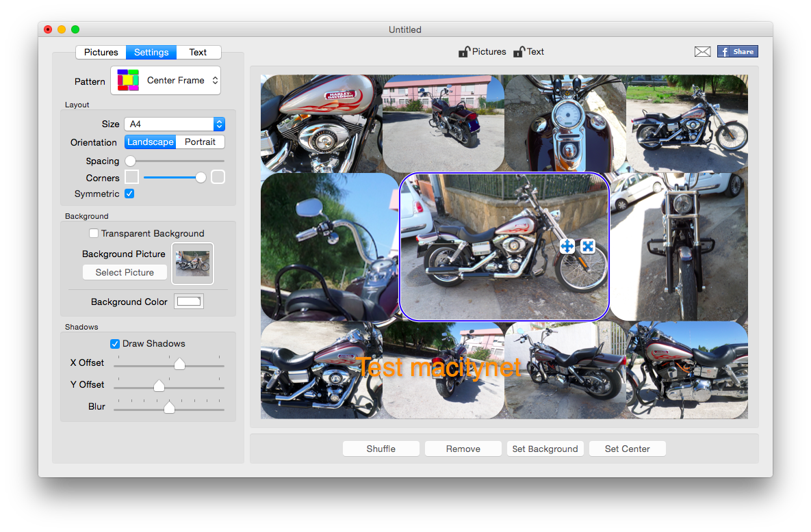Expand the A4 size dropdown

click(x=175, y=124)
